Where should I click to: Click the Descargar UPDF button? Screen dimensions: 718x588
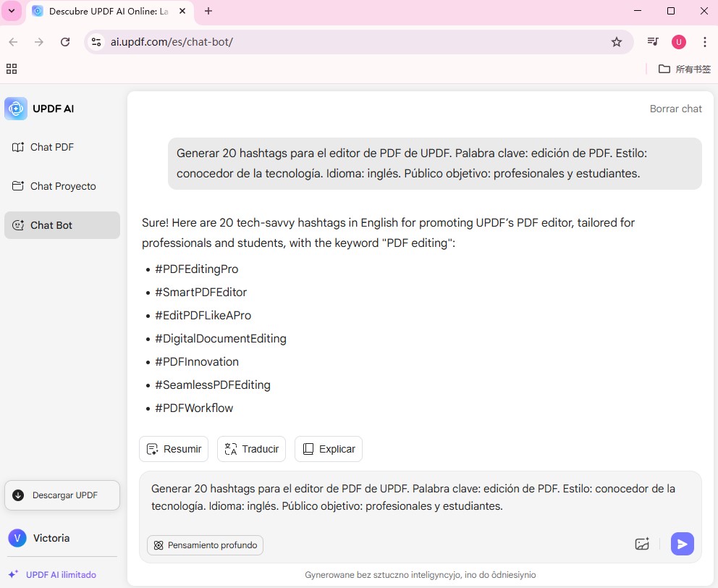pos(62,495)
